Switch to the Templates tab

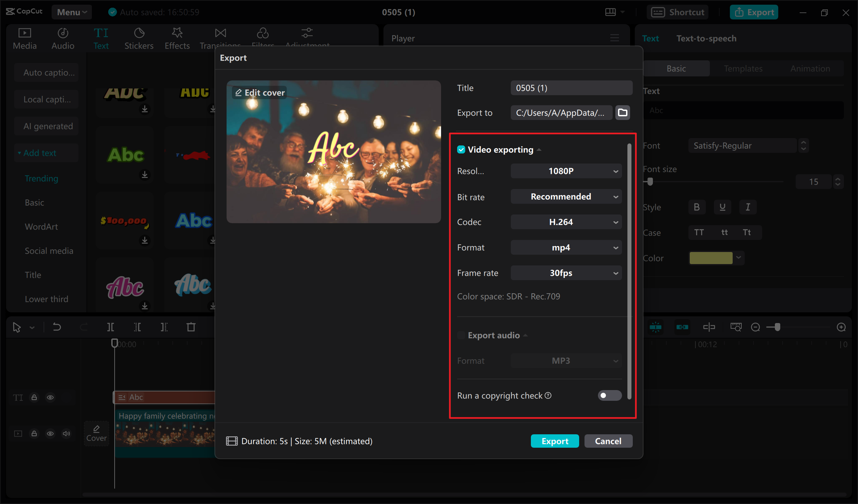[743, 68]
